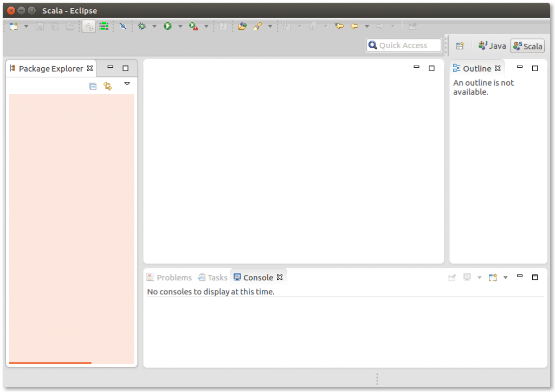
Task: Open the Back history dropdown arrow
Action: click(x=367, y=26)
